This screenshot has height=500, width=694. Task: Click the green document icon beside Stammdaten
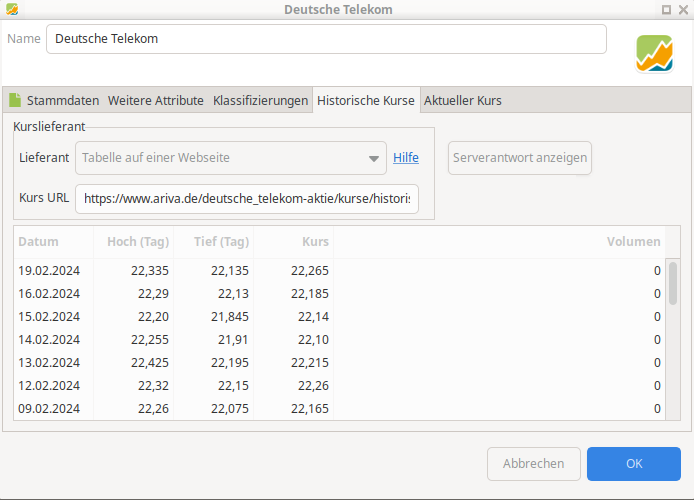pyautogui.click(x=15, y=100)
